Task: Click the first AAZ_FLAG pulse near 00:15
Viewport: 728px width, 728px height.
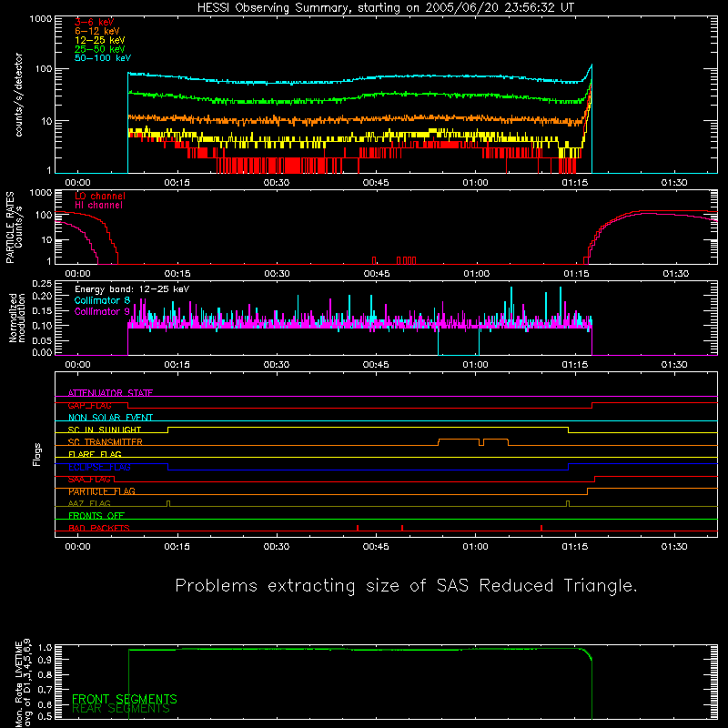Action: [x=168, y=504]
